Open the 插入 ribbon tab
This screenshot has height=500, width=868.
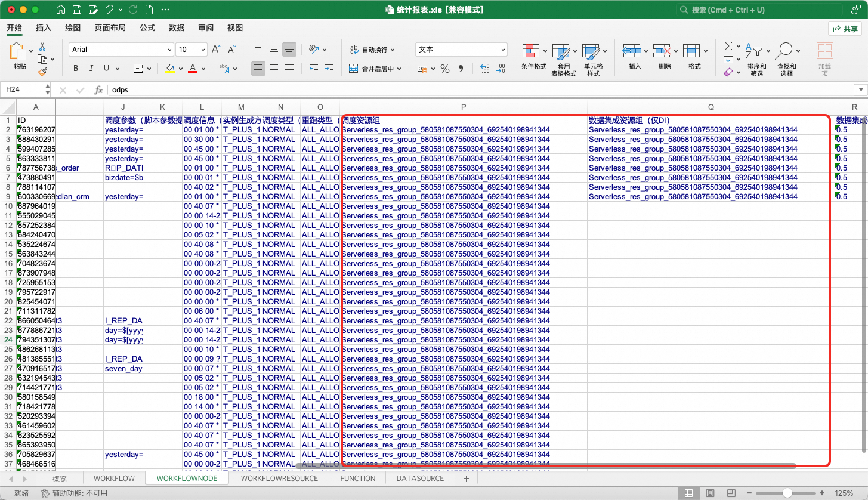[x=44, y=27]
